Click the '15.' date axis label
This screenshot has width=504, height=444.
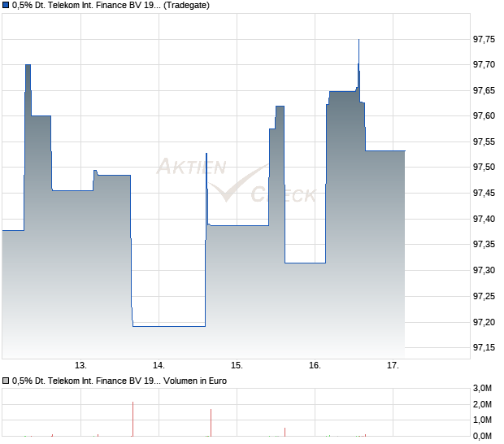pos(237,366)
